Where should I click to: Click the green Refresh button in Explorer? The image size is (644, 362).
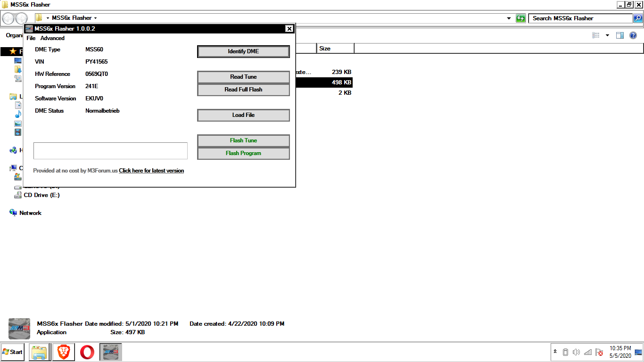coord(520,18)
